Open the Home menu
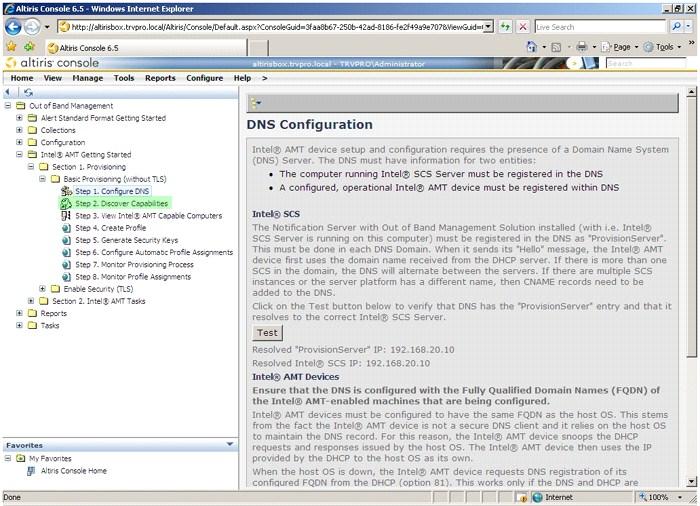Viewport: 700px width, 506px height. (22, 78)
